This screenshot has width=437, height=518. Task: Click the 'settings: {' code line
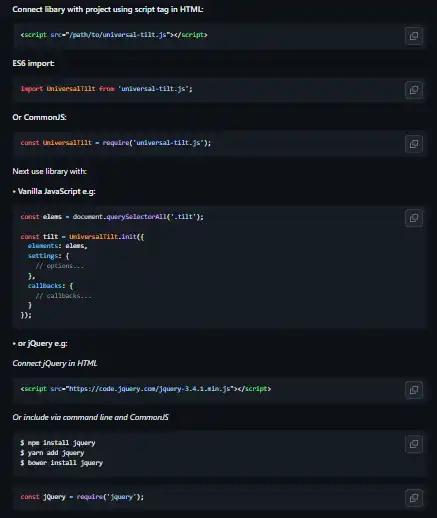(48, 256)
